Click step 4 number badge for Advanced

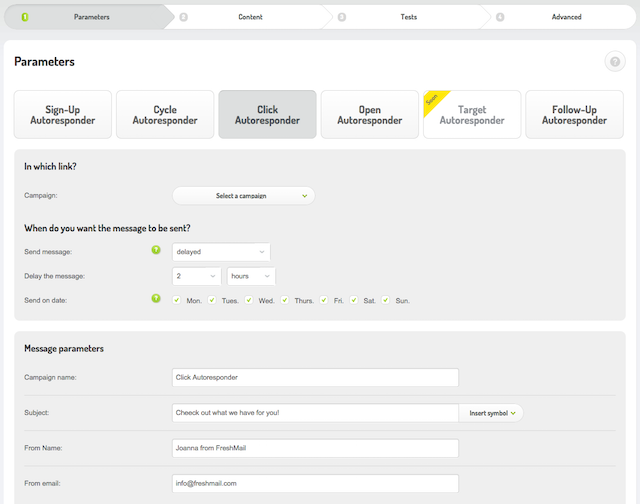coord(500,17)
